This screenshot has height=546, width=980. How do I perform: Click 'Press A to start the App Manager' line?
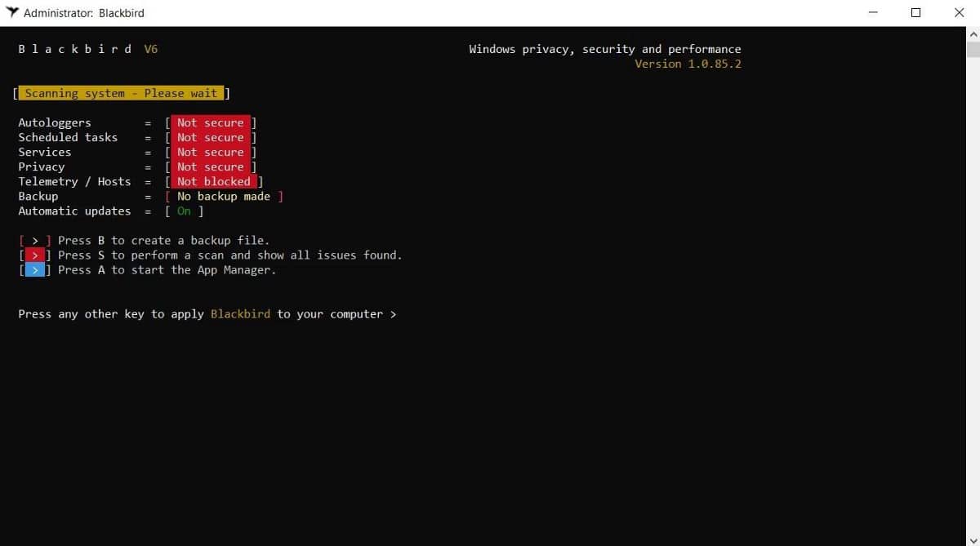point(167,269)
